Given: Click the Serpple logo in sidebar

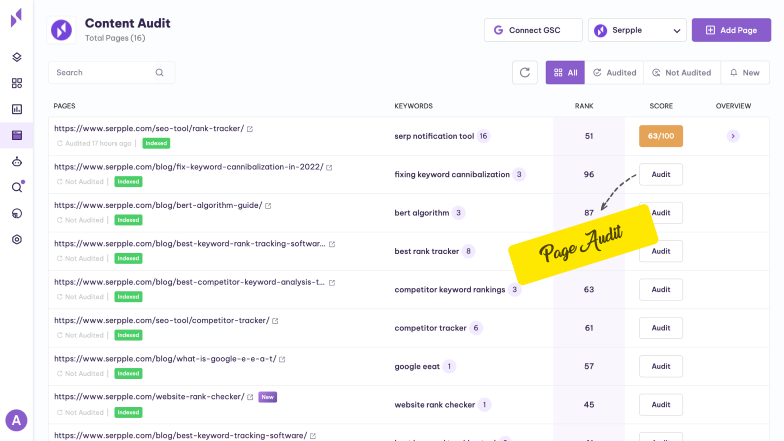Looking at the screenshot, I should point(16,18).
